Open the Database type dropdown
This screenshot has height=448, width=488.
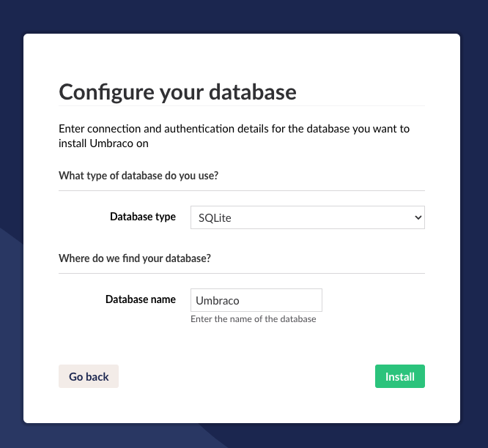[308, 217]
